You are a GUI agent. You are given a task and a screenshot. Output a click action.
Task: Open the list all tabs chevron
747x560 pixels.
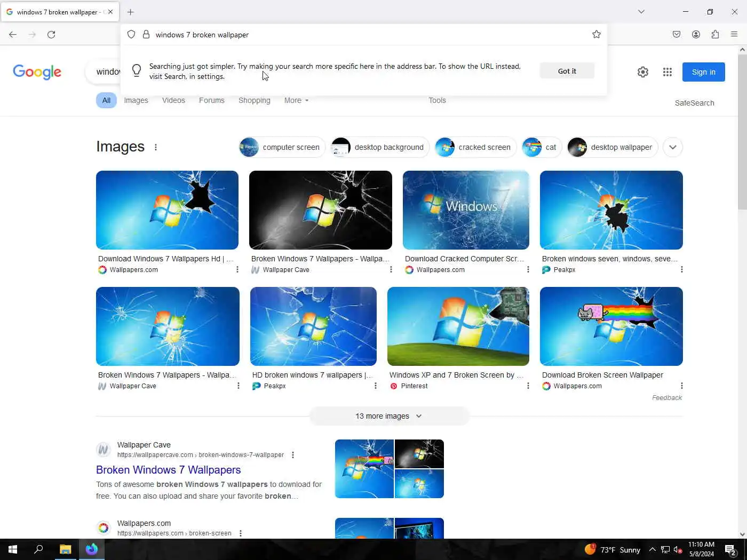(641, 12)
